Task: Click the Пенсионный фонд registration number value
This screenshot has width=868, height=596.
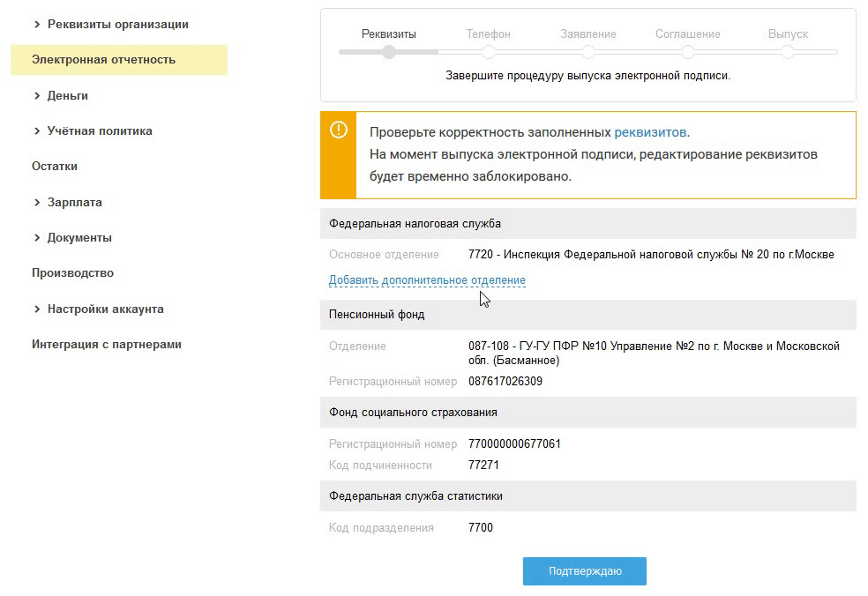Action: point(505,382)
